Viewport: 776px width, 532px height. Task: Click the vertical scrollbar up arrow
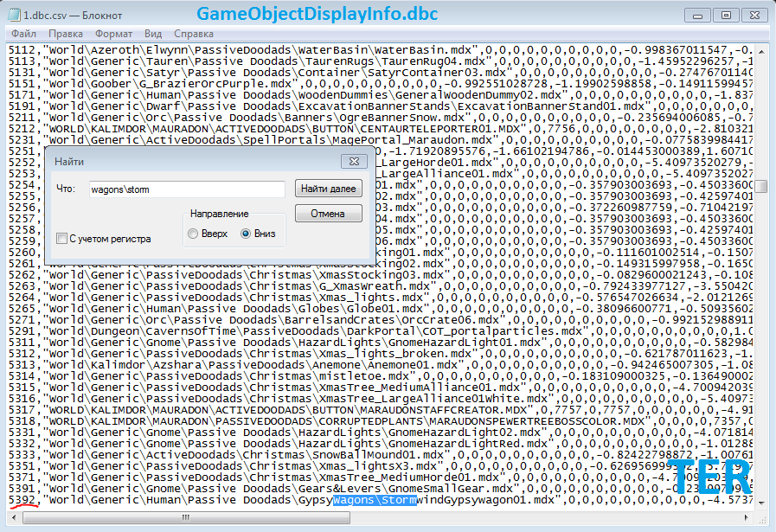(x=761, y=51)
